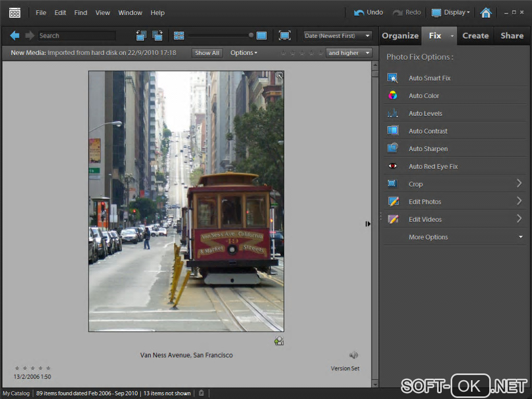
Task: Click the Auto Smart Fix icon
Action: pyautogui.click(x=393, y=78)
